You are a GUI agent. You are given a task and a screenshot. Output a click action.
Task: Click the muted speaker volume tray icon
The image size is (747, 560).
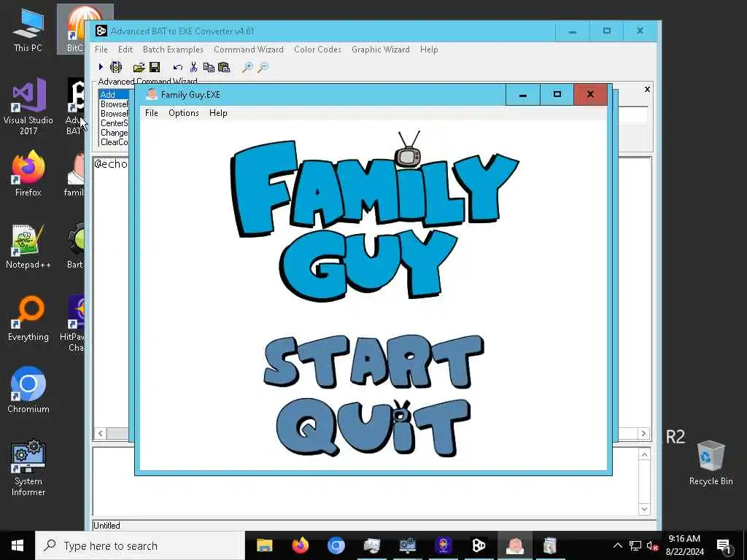(x=653, y=545)
